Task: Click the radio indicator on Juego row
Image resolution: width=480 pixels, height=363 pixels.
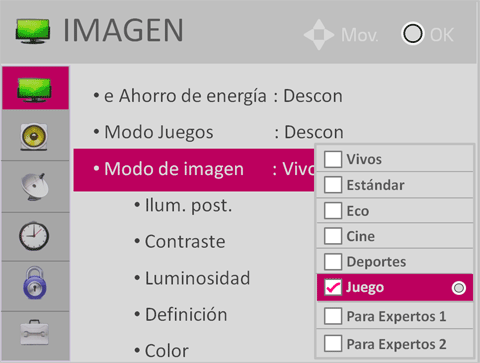Action: [459, 288]
